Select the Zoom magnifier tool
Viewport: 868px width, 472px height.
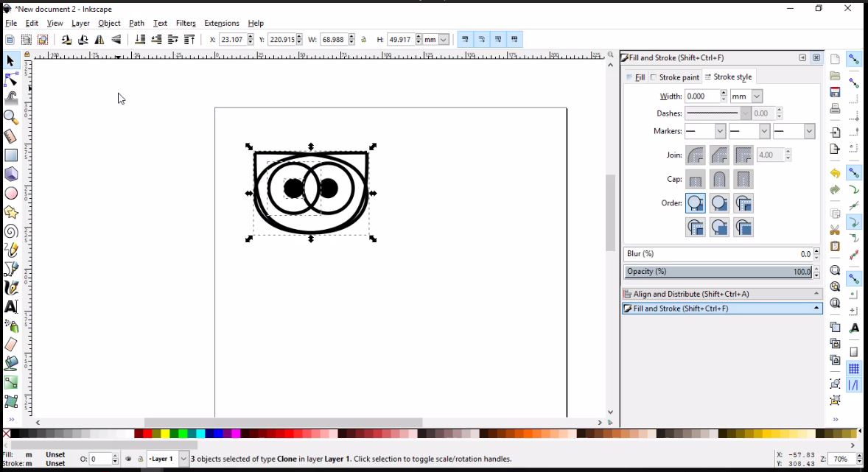pyautogui.click(x=10, y=117)
